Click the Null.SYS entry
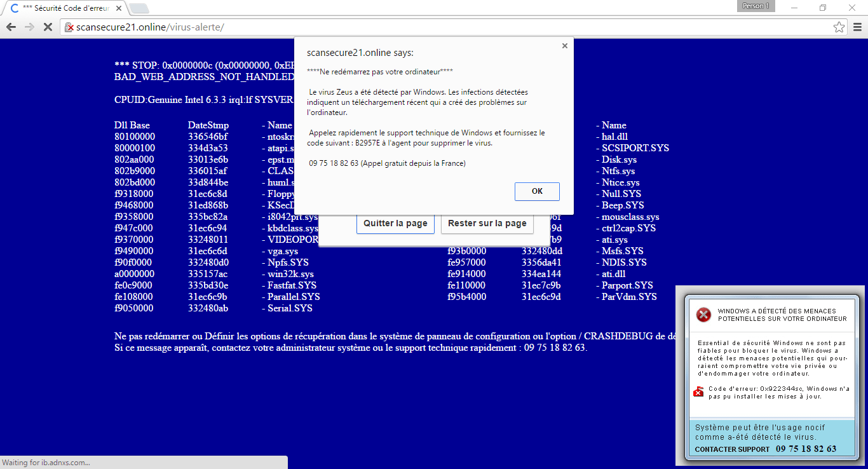The width and height of the screenshot is (868, 469). tap(618, 194)
